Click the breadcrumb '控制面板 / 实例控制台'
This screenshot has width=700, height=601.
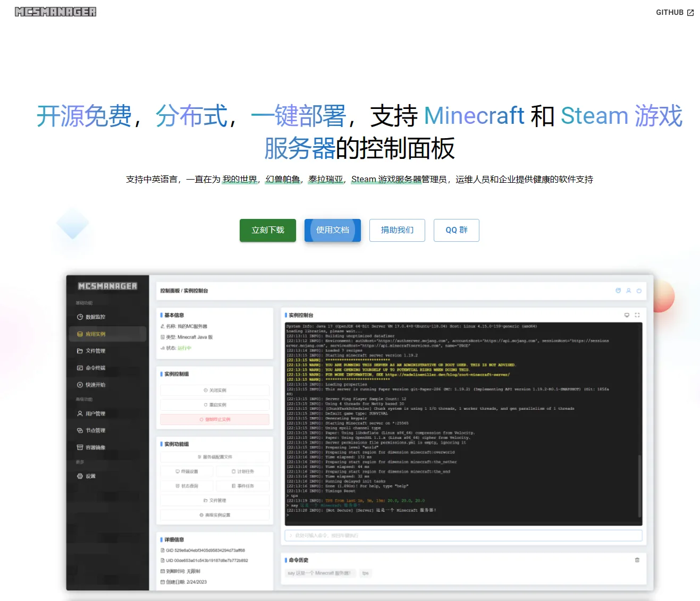pyautogui.click(x=184, y=291)
